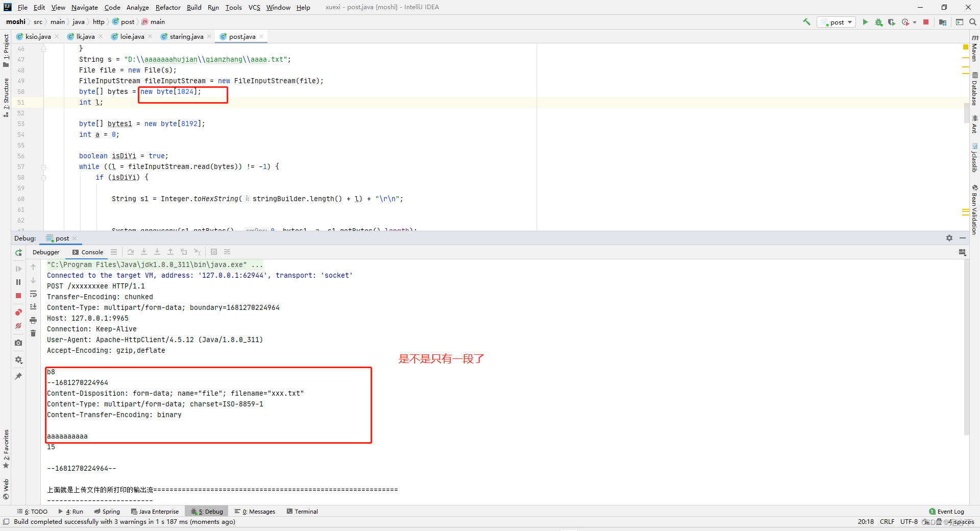Switch to the ksio.java editor tab

(38, 36)
